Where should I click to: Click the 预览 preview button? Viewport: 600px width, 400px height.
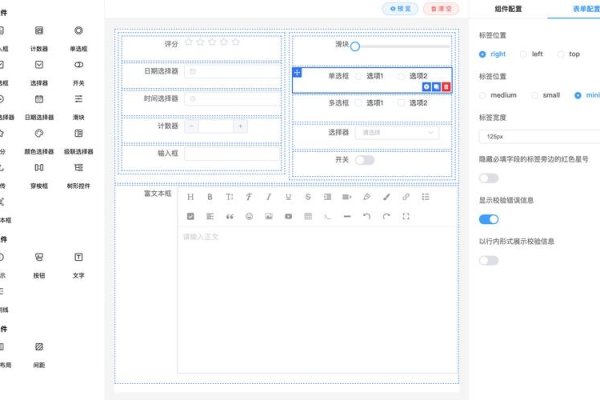(400, 8)
